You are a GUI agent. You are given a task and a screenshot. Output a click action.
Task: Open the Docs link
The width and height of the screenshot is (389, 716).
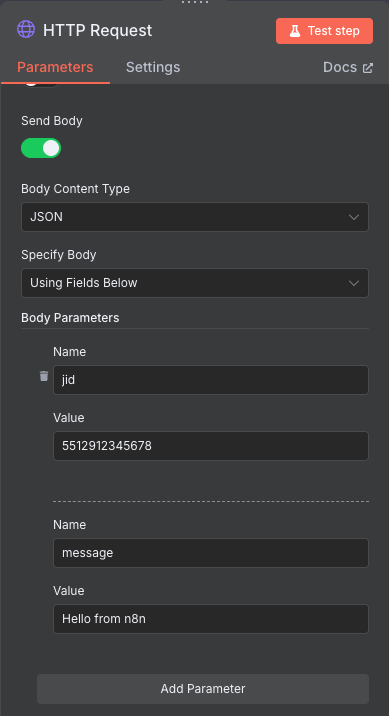[348, 68]
